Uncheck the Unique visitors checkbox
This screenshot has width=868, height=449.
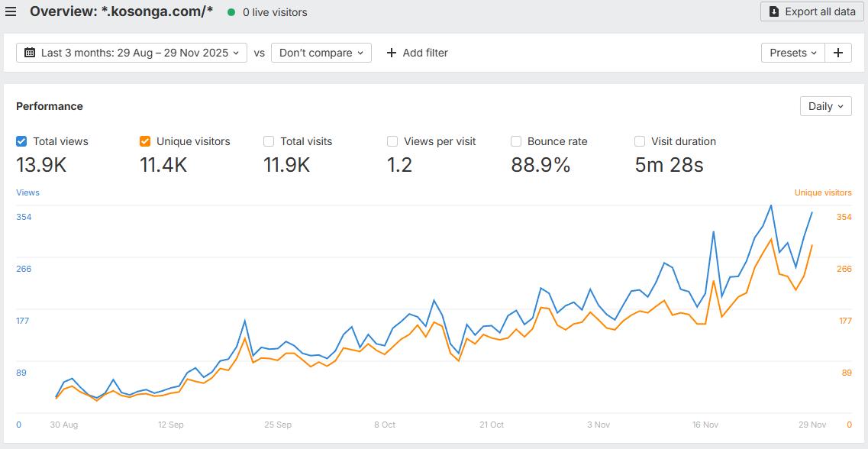tap(145, 142)
